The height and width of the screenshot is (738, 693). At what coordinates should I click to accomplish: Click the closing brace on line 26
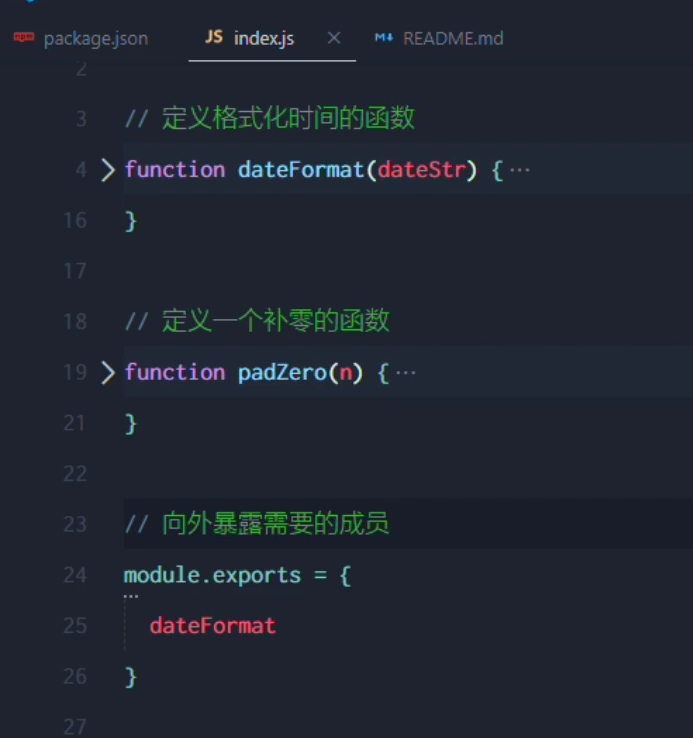[x=130, y=678]
